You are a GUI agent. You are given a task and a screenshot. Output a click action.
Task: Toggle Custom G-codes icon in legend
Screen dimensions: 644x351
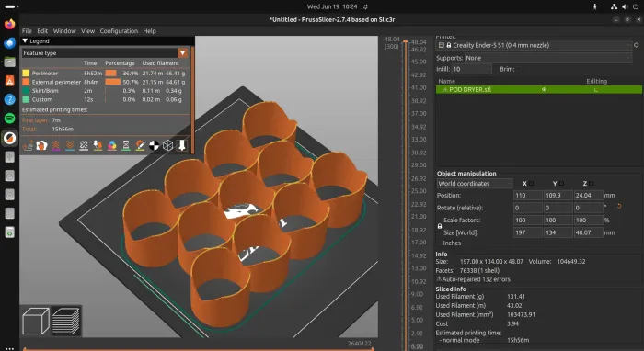coord(140,145)
